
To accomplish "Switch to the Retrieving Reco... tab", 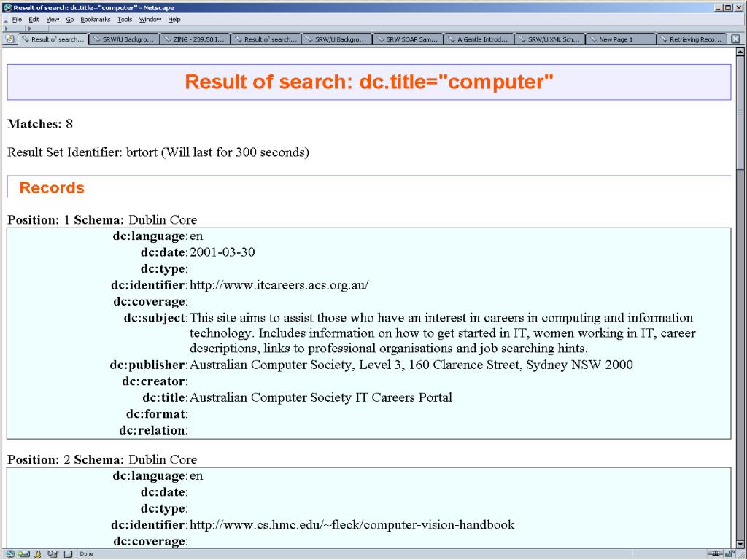I will (692, 39).
